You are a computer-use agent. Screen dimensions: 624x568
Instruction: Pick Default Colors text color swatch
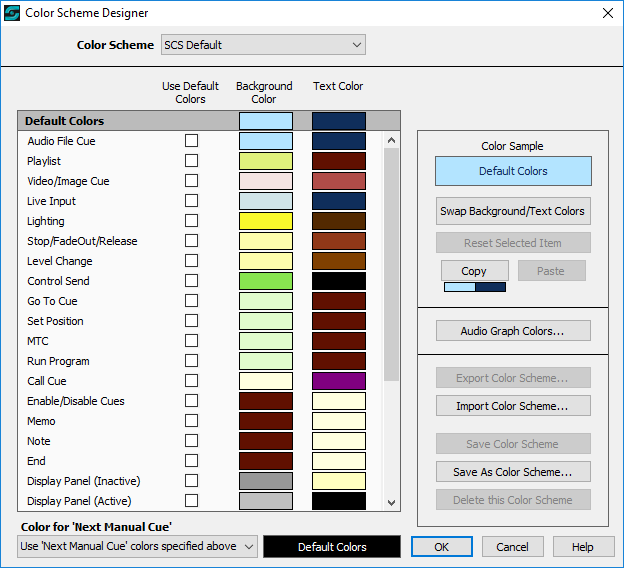[339, 121]
